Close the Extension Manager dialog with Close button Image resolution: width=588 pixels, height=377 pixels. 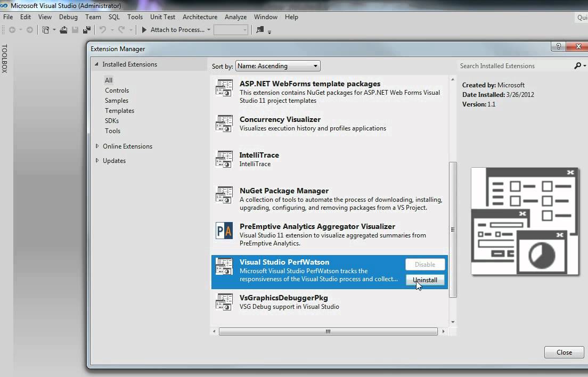pos(564,353)
